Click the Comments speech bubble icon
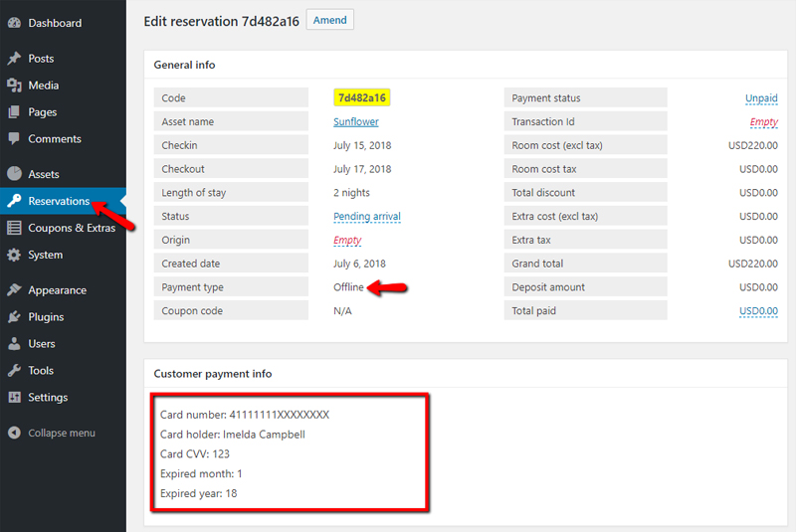796x532 pixels. click(14, 138)
